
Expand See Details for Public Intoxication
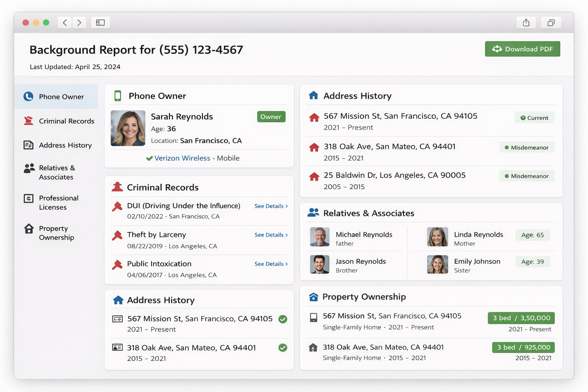(x=271, y=264)
